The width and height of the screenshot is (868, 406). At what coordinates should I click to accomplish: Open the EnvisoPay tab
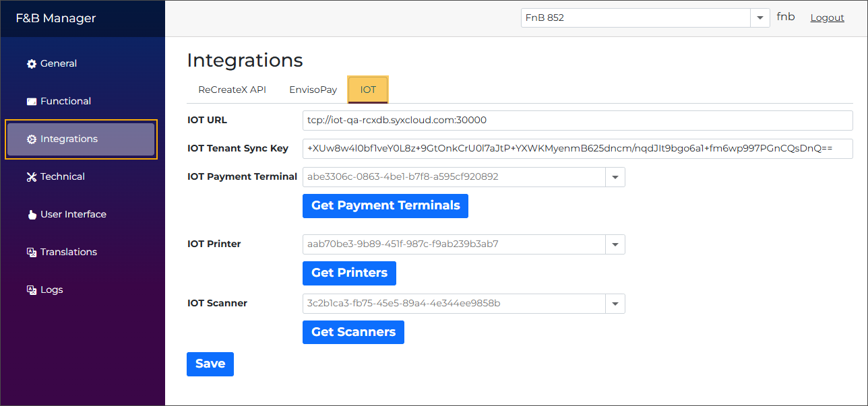point(313,89)
